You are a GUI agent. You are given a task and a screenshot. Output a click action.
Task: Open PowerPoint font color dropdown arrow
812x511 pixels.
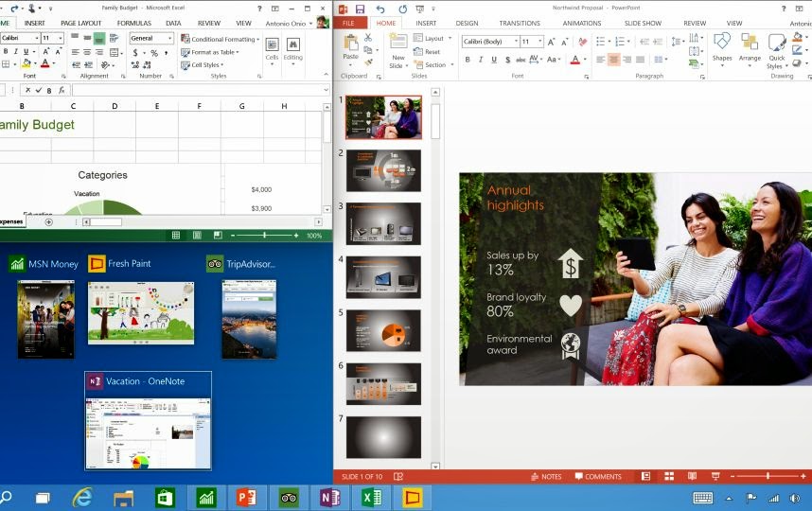tap(585, 60)
